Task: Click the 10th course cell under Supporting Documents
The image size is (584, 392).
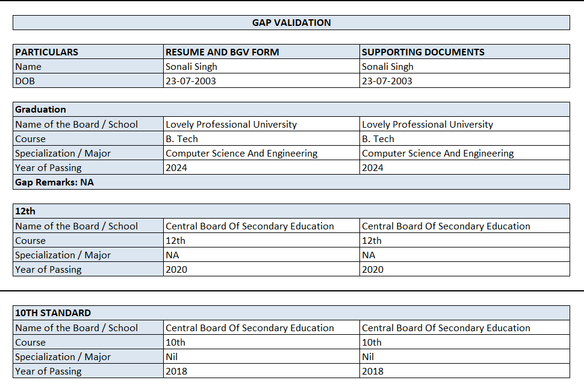Action: pyautogui.click(x=465, y=342)
